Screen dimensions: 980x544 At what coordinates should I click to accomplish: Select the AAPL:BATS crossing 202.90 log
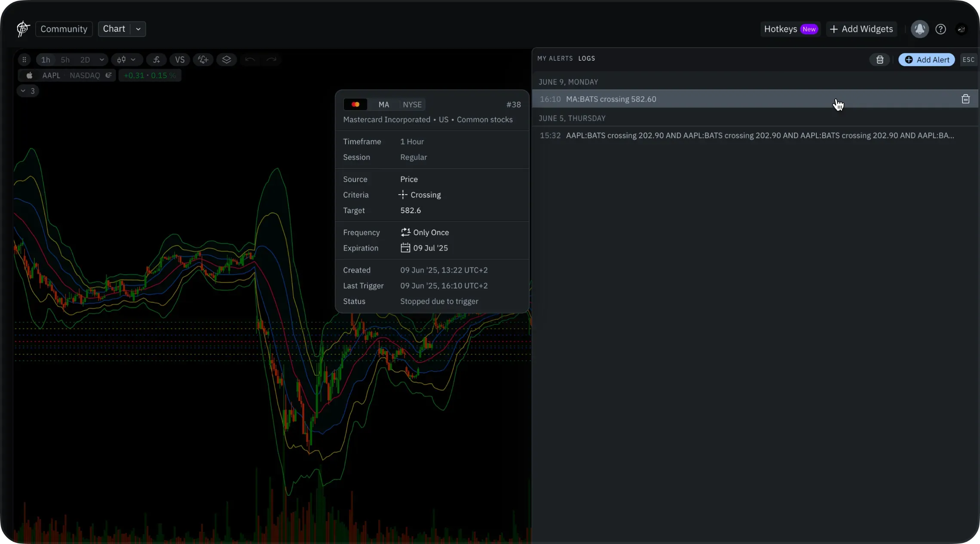pos(755,136)
